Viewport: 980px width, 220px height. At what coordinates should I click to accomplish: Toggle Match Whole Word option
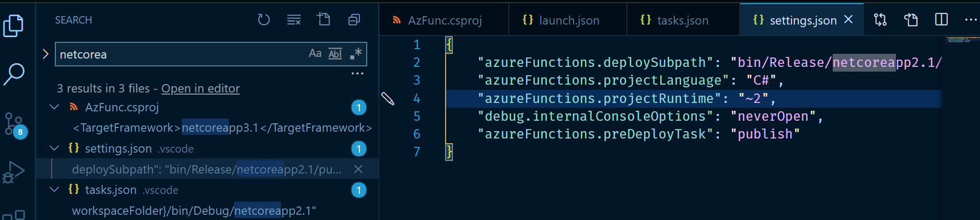335,53
